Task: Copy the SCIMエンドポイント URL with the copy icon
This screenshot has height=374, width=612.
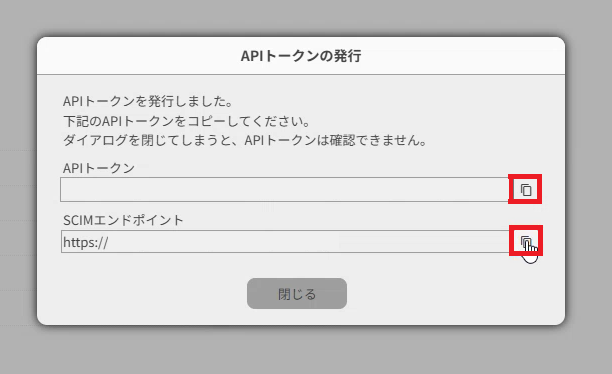Action: 526,241
